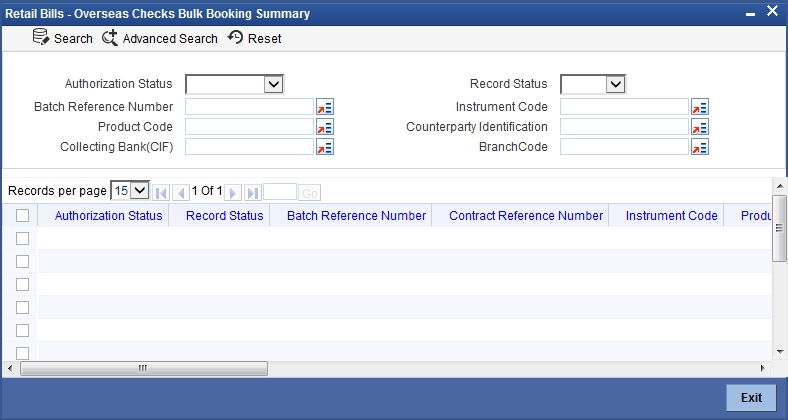Focus the Product Code field

pyautogui.click(x=250, y=127)
